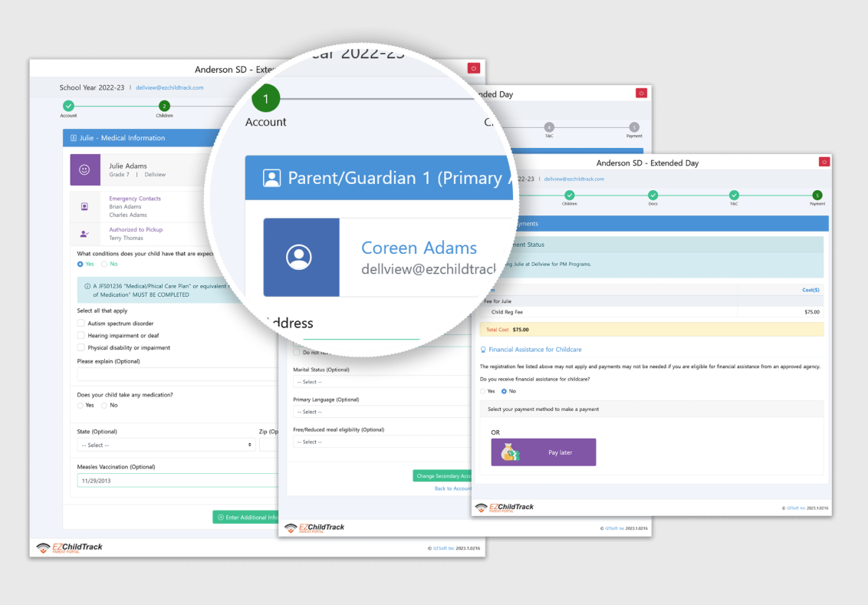Viewport: 868px width, 605px height.
Task: Open the State (Optional) dropdown
Action: tap(165, 446)
